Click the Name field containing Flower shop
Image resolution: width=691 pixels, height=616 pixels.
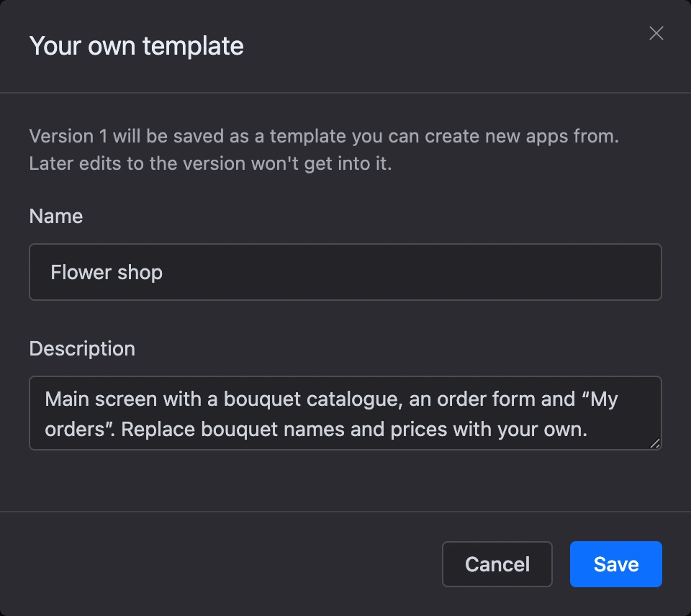pos(345,272)
